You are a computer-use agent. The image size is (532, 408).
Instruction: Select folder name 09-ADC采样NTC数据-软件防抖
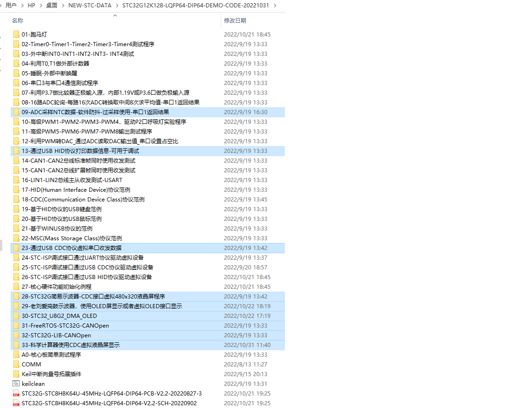[x=95, y=112]
